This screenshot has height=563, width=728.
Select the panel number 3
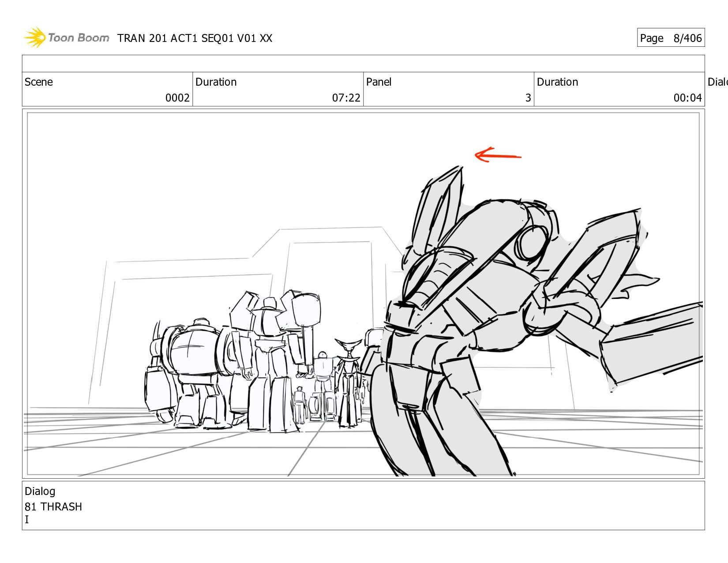pos(528,98)
